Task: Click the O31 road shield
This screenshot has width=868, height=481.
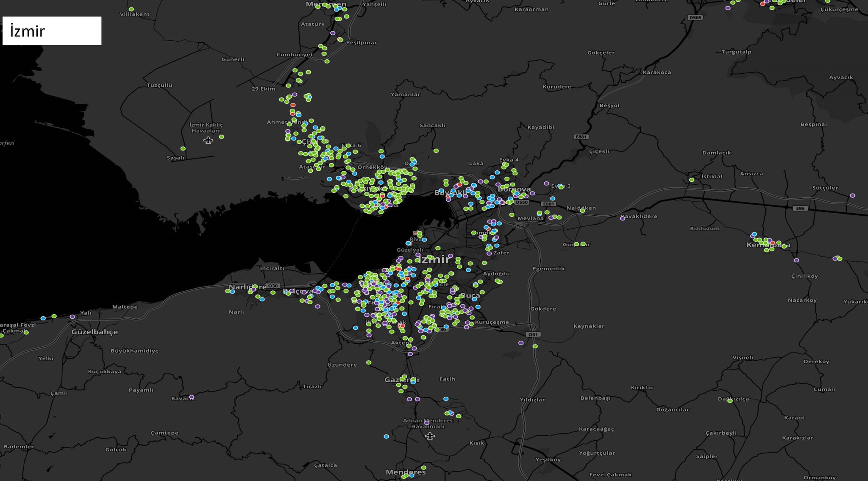Action: (533, 334)
